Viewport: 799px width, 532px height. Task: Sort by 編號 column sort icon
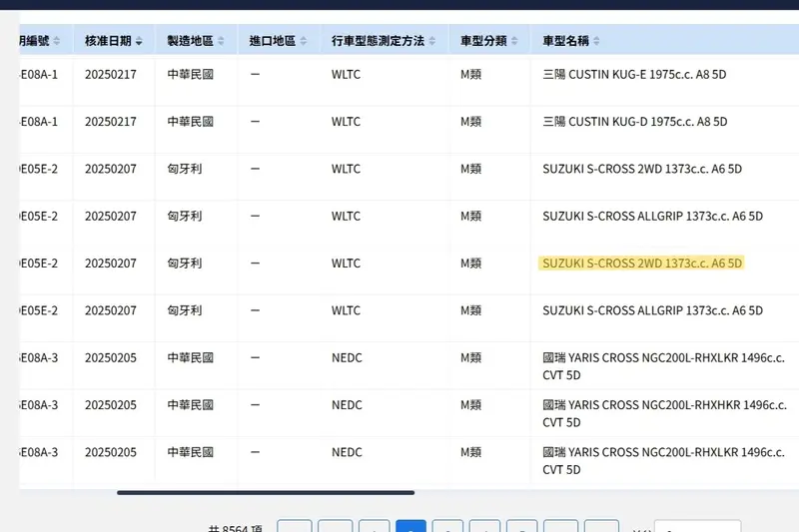point(57,41)
